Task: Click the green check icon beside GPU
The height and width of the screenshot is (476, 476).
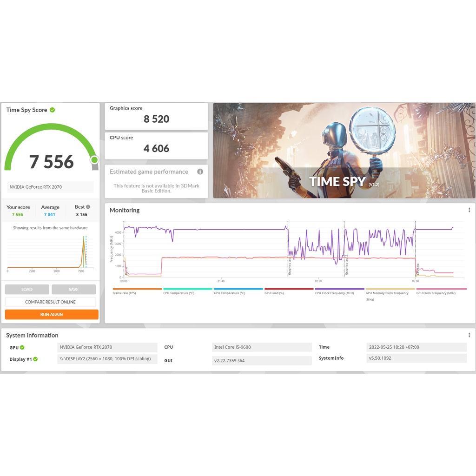Action: click(x=22, y=347)
